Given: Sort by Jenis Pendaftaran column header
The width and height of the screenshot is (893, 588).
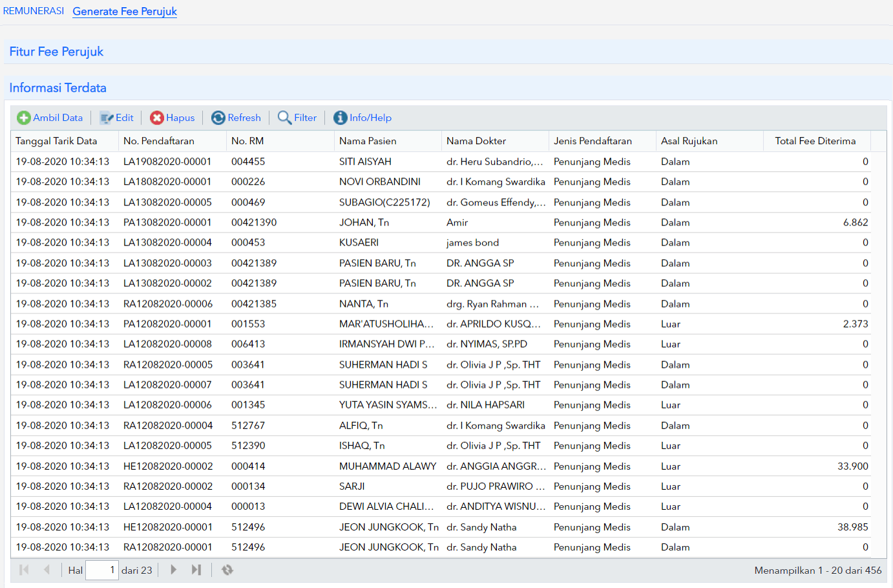Looking at the screenshot, I should coord(603,141).
